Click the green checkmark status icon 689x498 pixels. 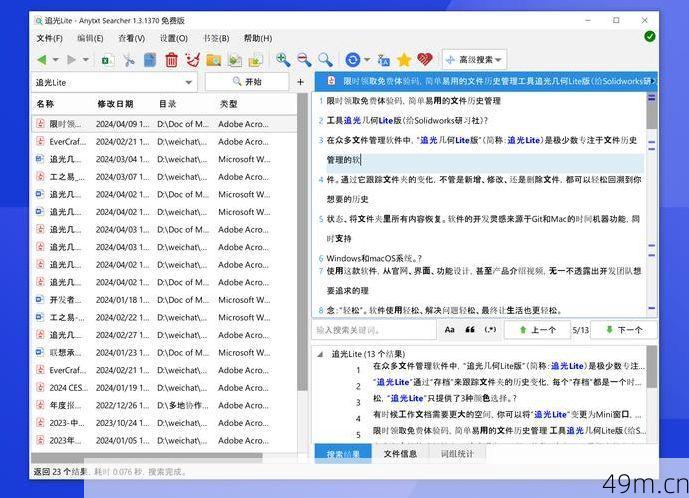649,36
